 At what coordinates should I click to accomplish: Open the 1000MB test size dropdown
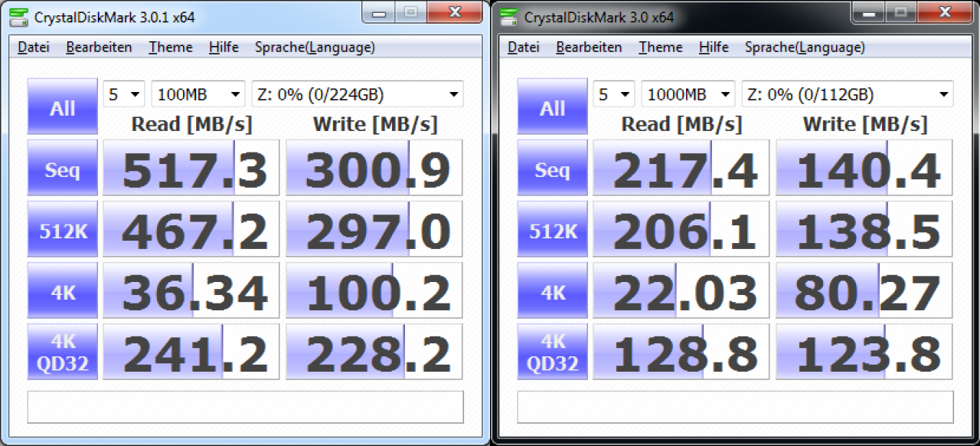coord(688,94)
